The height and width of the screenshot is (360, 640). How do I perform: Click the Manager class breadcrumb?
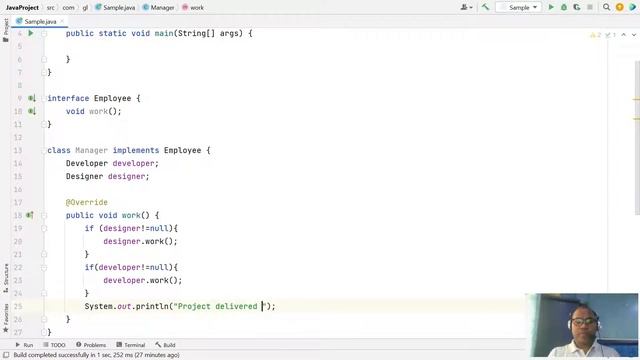click(x=158, y=7)
